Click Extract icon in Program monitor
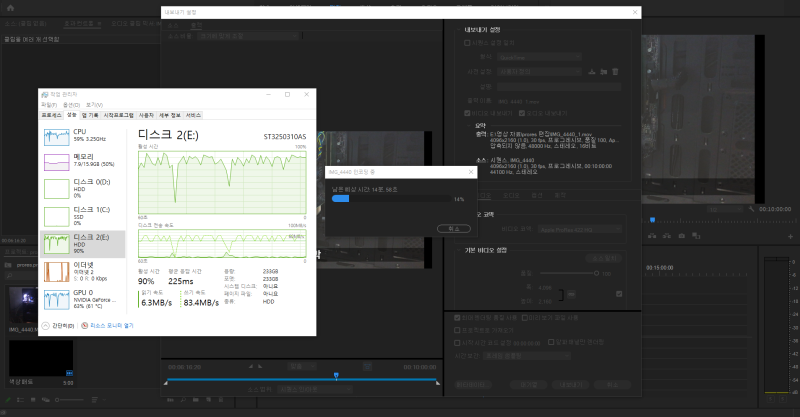800x417 pixels. pos(667,236)
